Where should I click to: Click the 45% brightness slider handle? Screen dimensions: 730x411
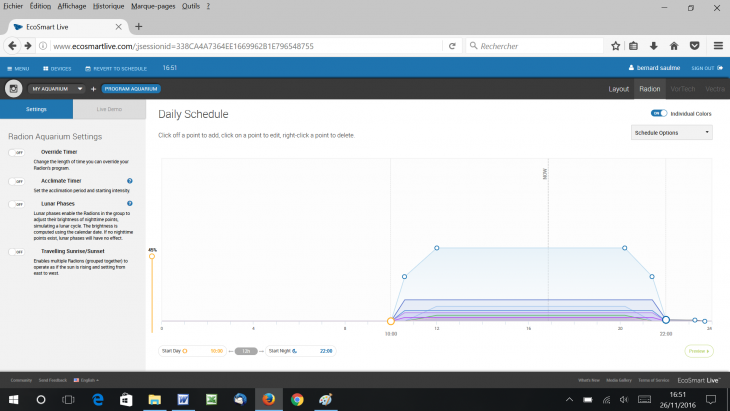click(152, 257)
